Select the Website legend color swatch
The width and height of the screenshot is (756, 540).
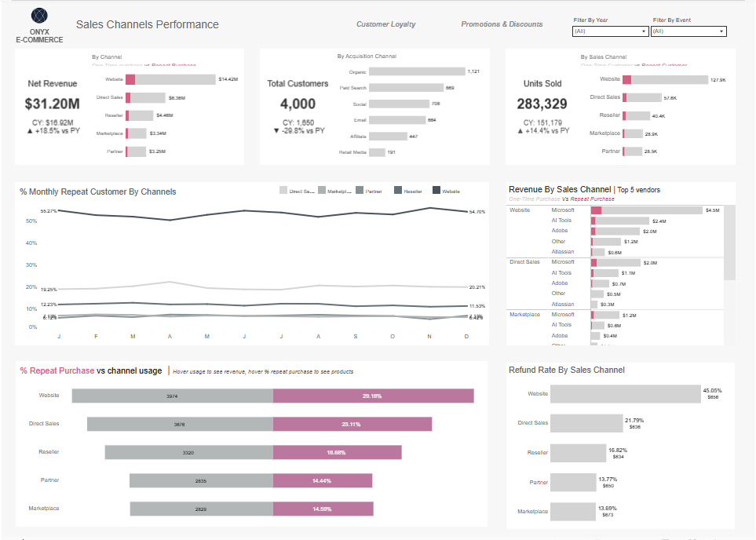pyautogui.click(x=436, y=191)
